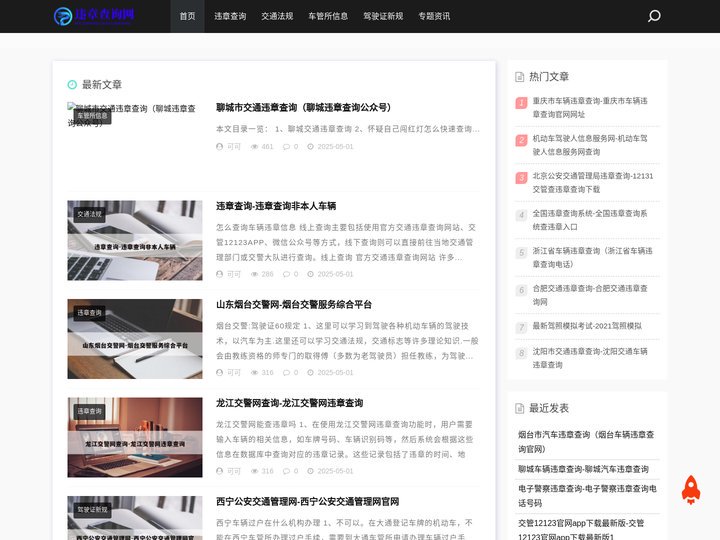Click thumbnail of 山东烟台交警网 article
The width and height of the screenshot is (720, 540).
tap(135, 339)
